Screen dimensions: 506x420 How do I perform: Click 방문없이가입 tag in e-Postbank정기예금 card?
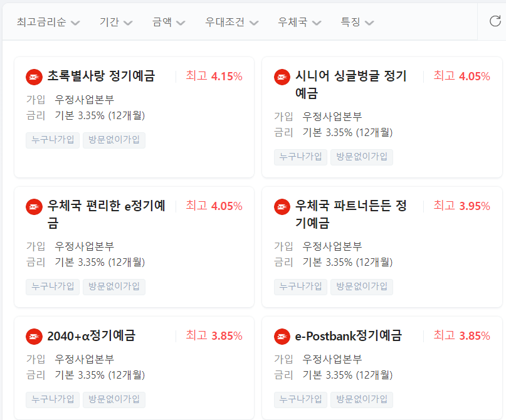point(362,400)
